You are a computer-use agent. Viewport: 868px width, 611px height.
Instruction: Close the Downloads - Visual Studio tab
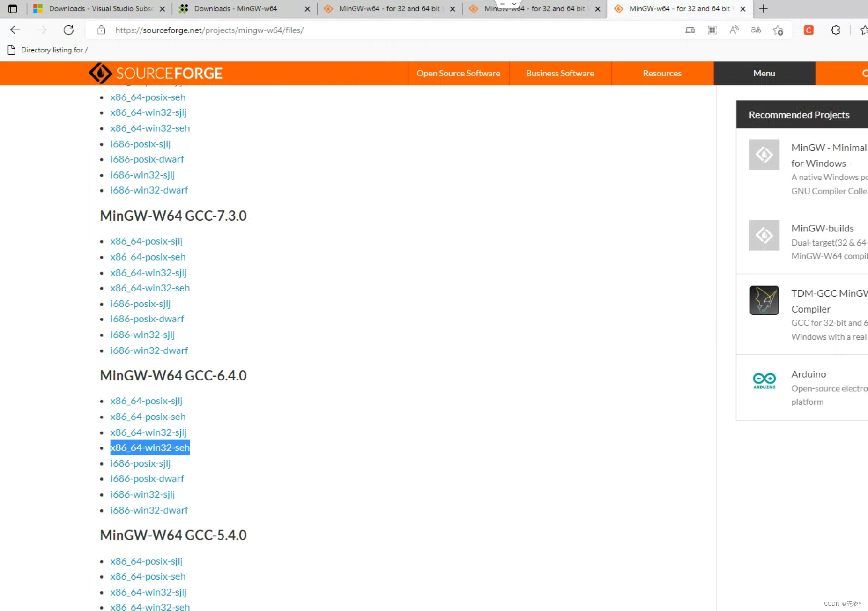tap(162, 8)
